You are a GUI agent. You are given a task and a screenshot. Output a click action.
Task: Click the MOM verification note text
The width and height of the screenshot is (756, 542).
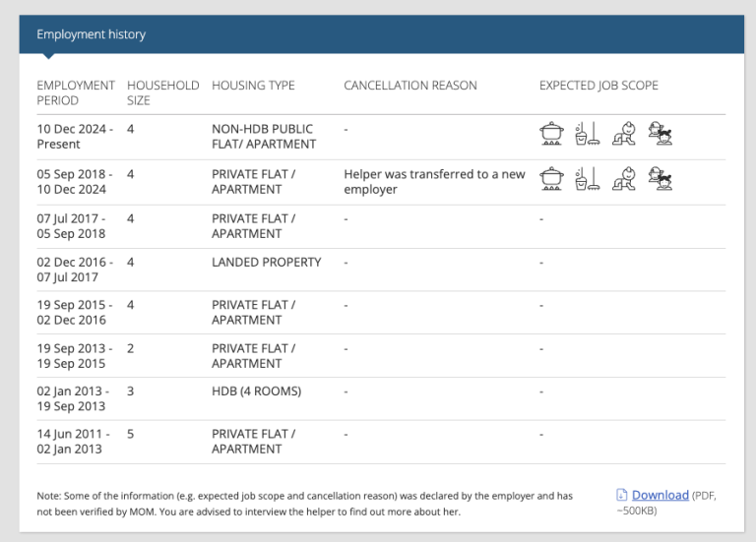click(x=305, y=504)
